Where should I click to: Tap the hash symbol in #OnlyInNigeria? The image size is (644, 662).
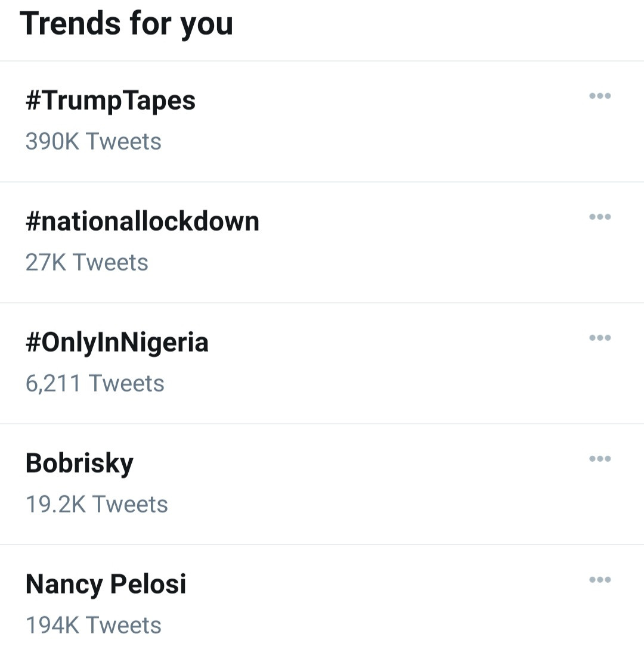33,343
